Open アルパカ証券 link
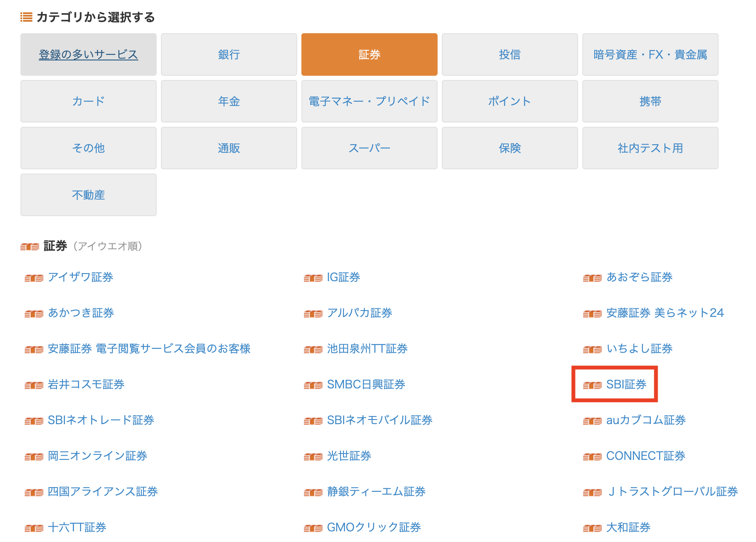 coord(360,313)
